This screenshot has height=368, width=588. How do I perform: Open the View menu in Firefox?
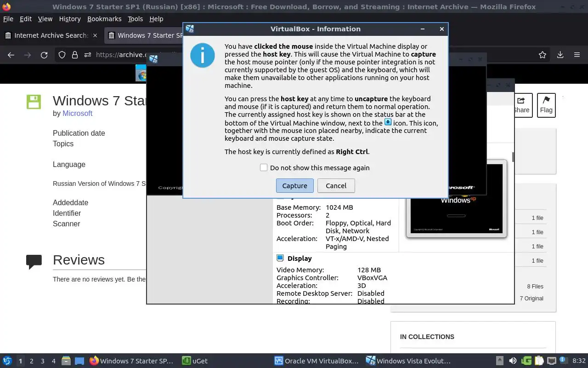pos(45,19)
